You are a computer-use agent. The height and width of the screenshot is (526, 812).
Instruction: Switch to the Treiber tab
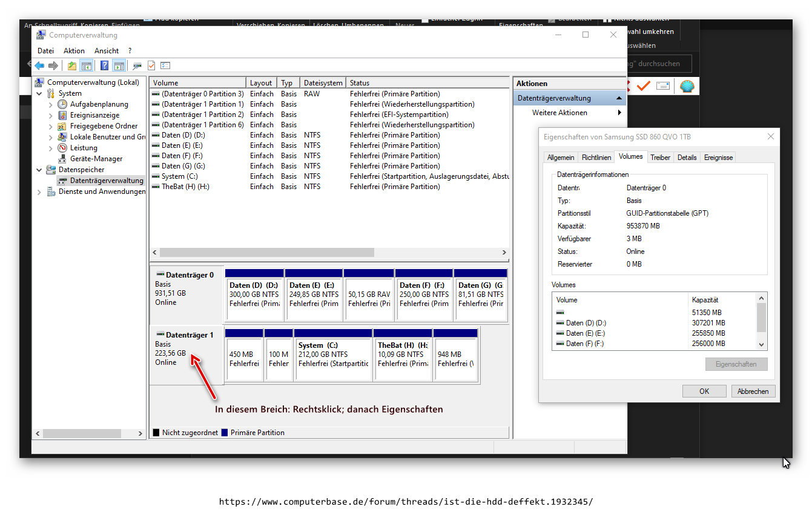coord(660,158)
